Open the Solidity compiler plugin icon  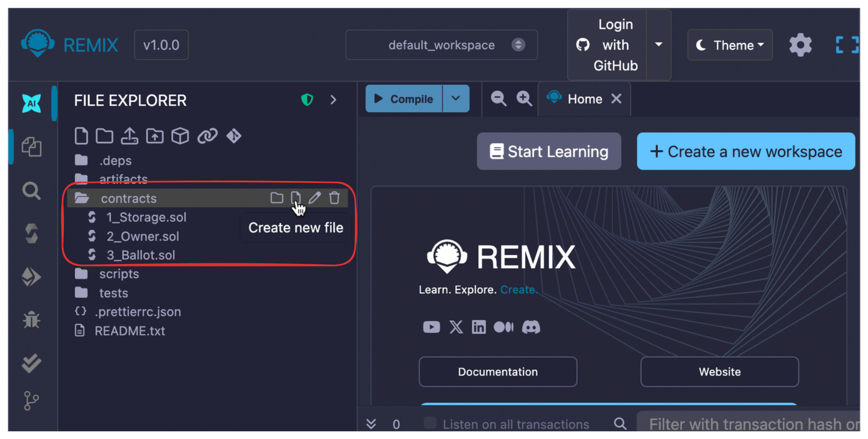31,233
